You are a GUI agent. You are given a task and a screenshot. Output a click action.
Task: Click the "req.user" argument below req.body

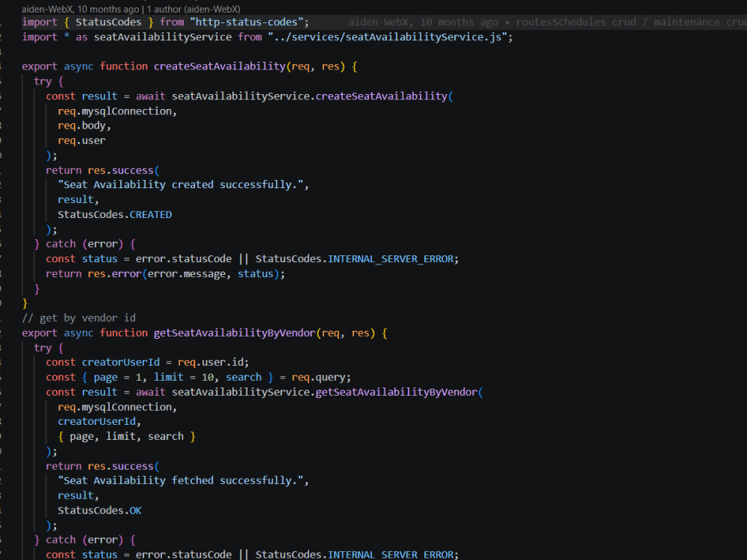click(81, 140)
